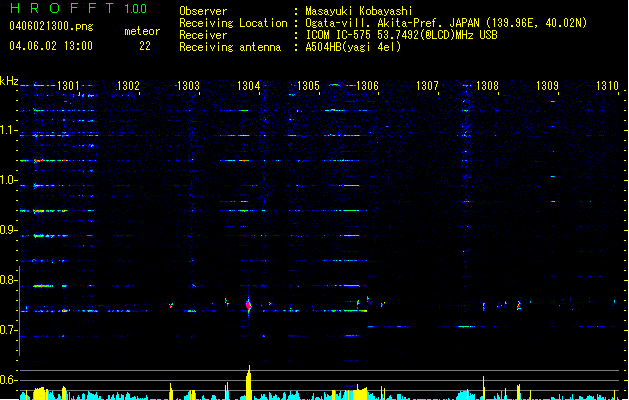Click the date stamp 04.06.02 13:00

pyautogui.click(x=51, y=46)
